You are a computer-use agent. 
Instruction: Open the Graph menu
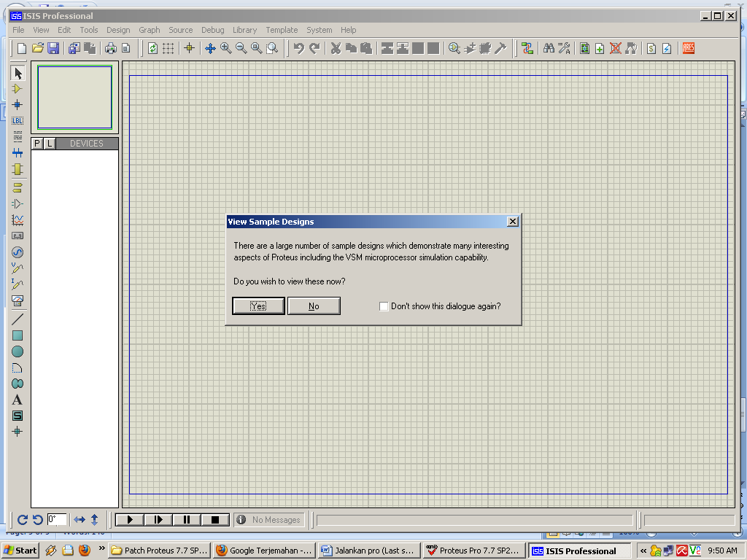150,30
